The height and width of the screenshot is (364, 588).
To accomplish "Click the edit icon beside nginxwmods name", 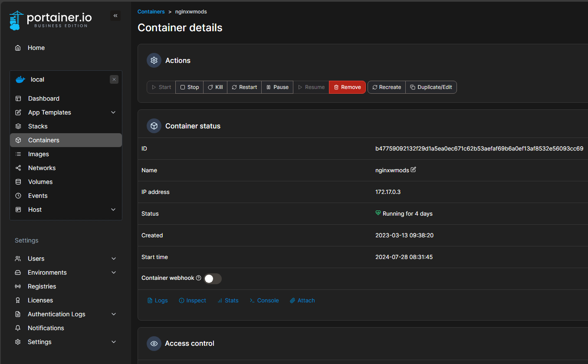I will (413, 170).
